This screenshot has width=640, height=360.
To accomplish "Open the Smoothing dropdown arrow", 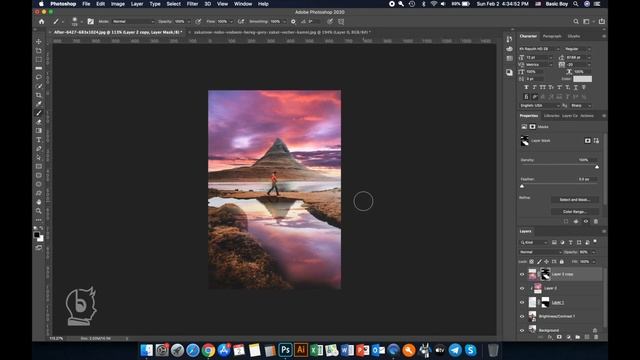I will click(284, 21).
